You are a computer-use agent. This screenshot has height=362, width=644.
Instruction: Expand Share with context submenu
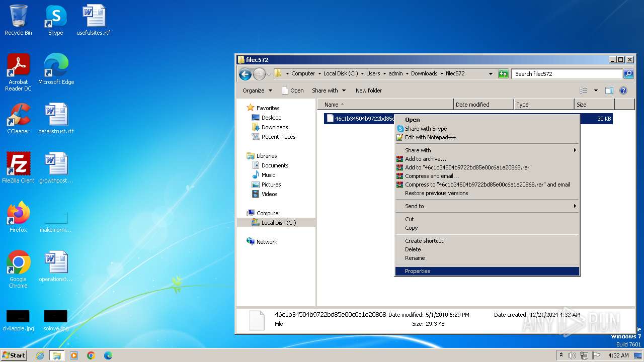[x=487, y=150]
